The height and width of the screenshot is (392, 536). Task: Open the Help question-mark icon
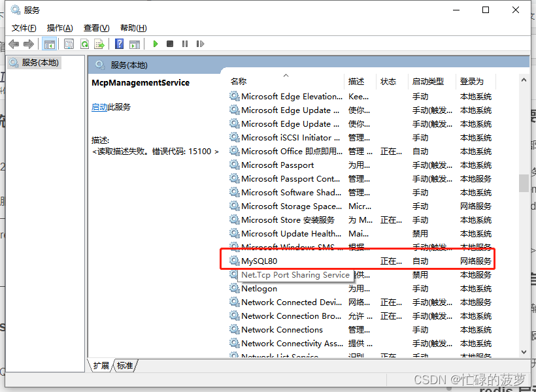pyautogui.click(x=120, y=44)
